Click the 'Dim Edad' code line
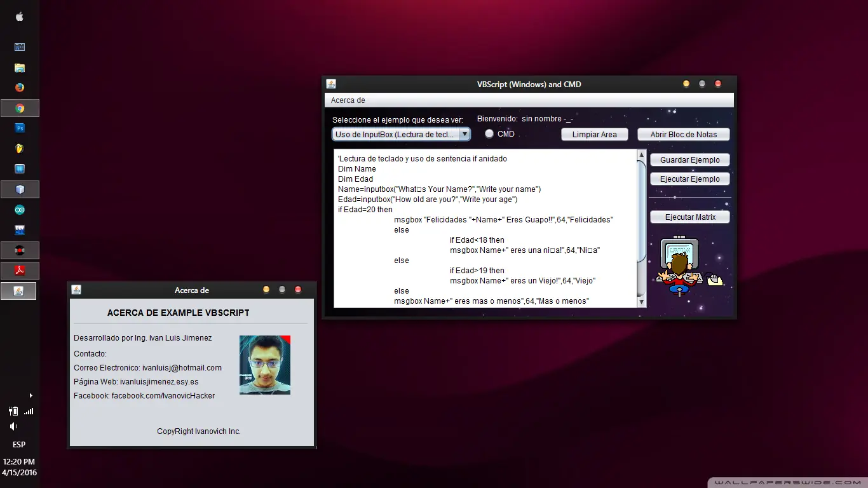Screen dimensions: 868x488 point(356,179)
